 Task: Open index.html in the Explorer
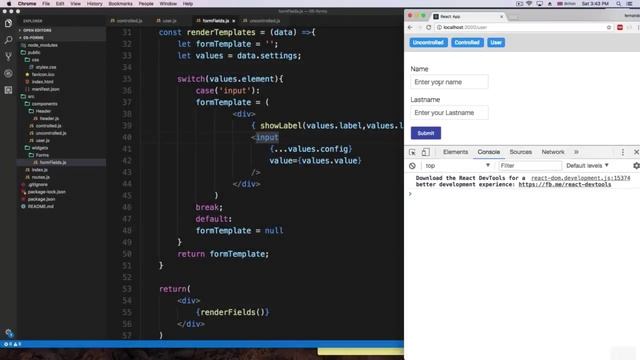pyautogui.click(x=42, y=82)
